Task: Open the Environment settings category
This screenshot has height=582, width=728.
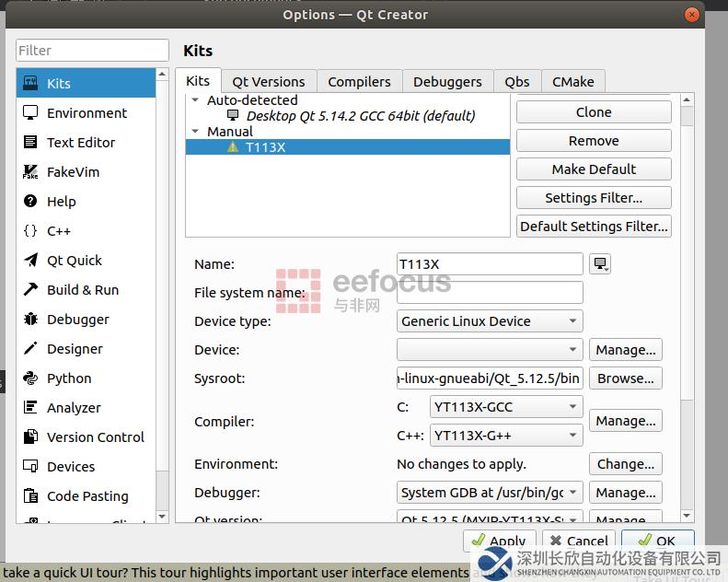Action: coord(86,113)
